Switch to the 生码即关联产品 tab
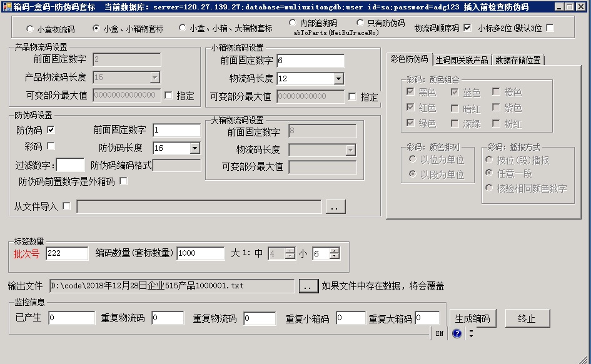This screenshot has width=591, height=364. point(462,59)
